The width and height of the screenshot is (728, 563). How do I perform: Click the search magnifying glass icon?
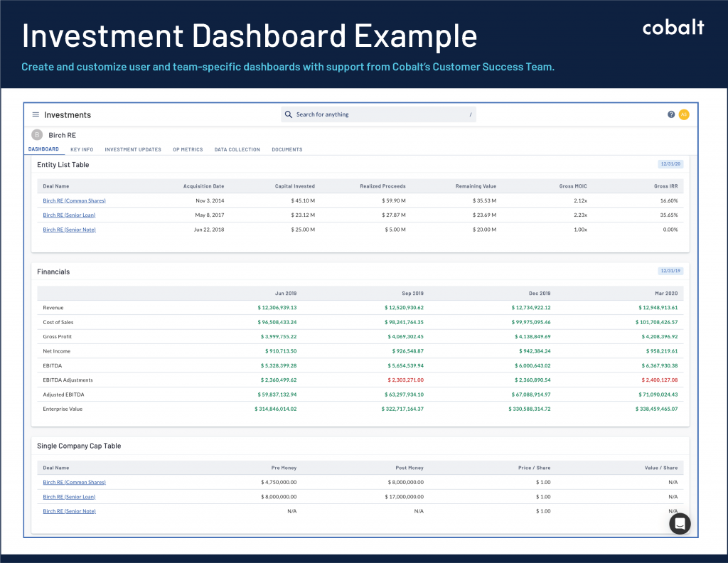pyautogui.click(x=287, y=114)
